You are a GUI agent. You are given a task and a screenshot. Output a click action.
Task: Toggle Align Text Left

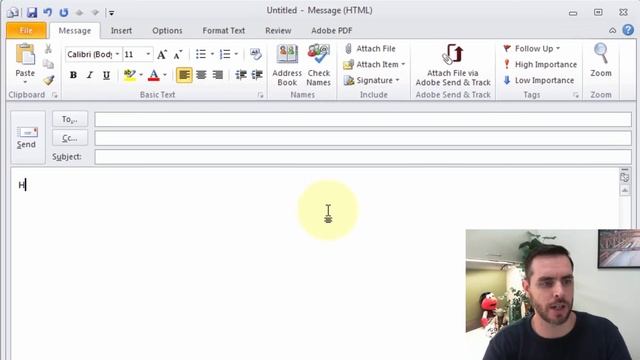pos(184,75)
